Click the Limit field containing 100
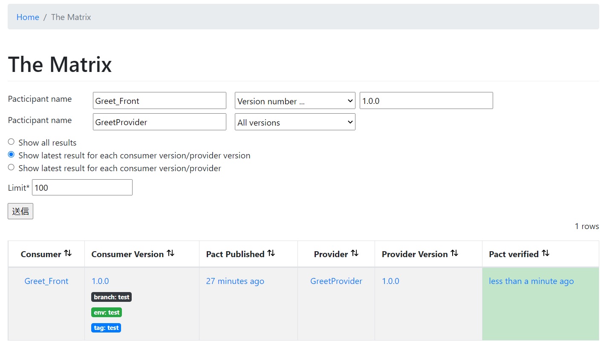Viewport: 615px width, 364px height. [x=82, y=188]
